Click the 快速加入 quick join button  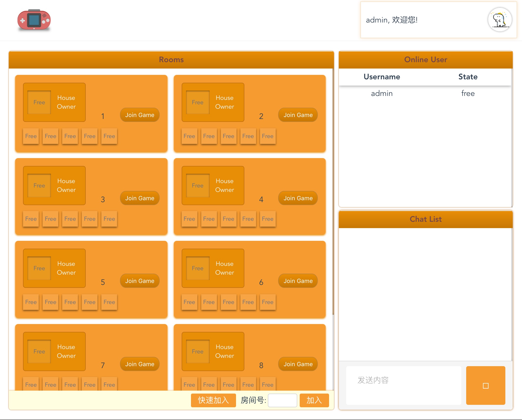coord(213,400)
